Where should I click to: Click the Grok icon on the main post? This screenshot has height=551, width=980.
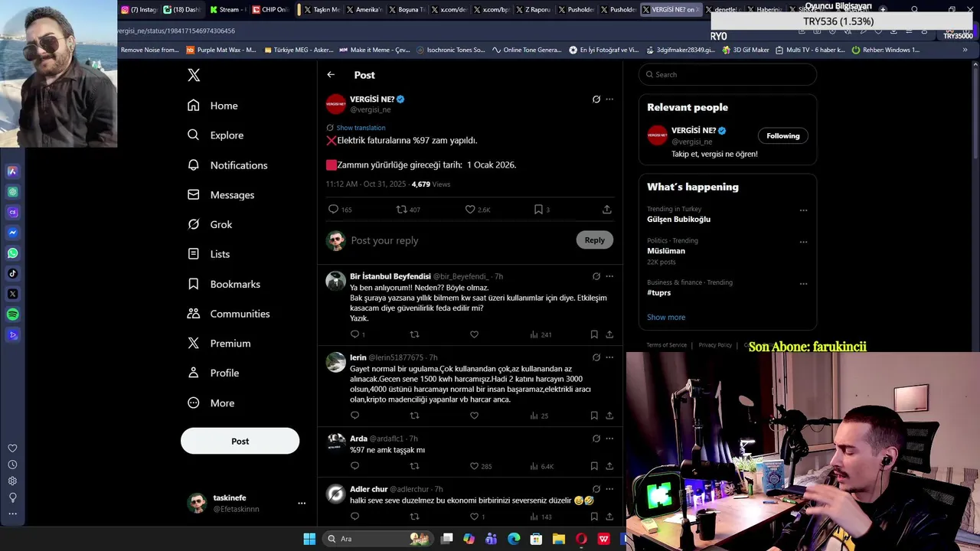tap(596, 99)
